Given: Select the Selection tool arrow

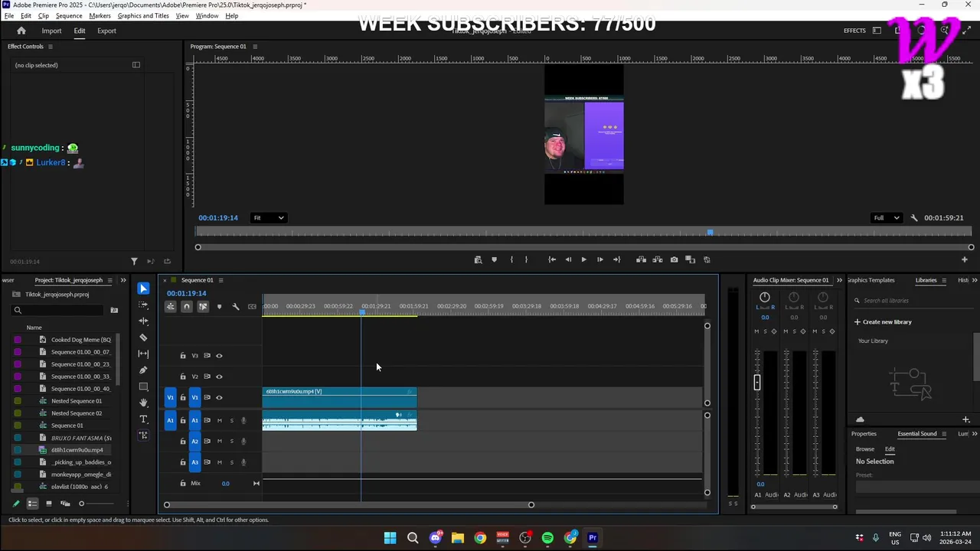Looking at the screenshot, I should coord(143,289).
